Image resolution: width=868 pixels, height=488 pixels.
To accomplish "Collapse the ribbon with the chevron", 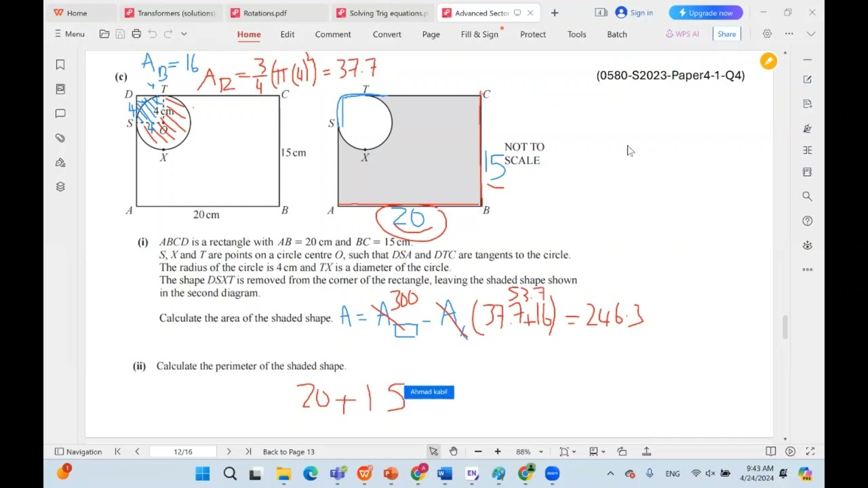I will [x=811, y=34].
